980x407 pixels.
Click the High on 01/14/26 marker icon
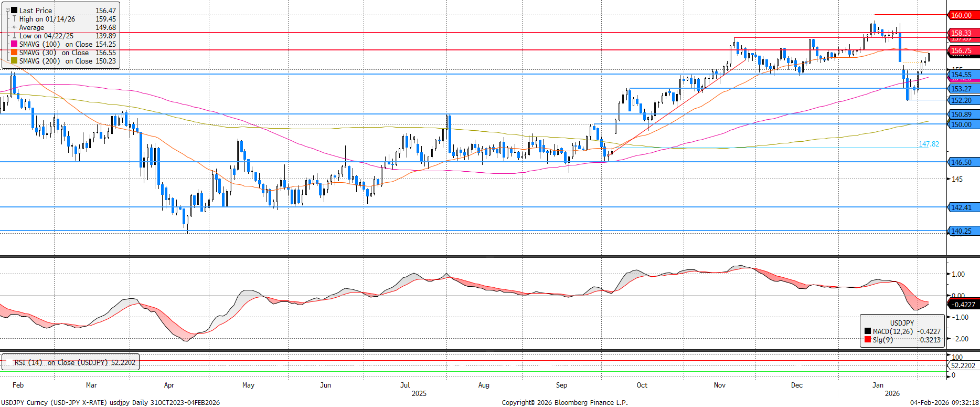[14, 19]
